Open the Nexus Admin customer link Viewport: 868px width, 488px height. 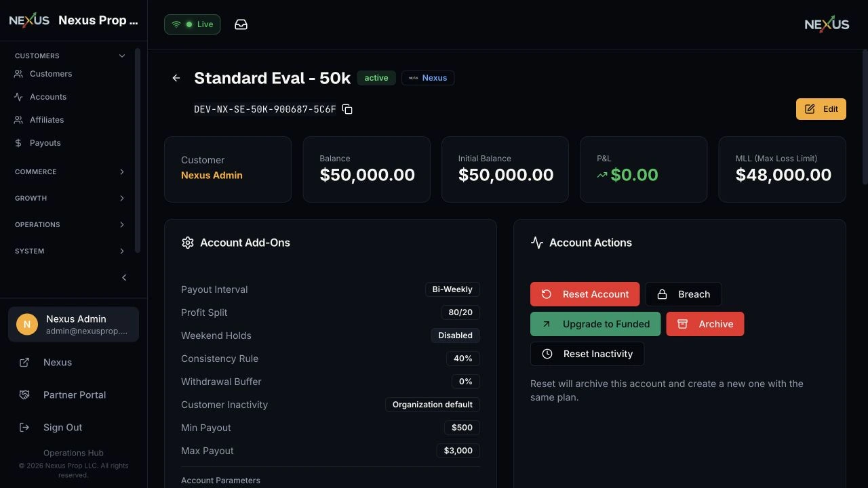212,175
